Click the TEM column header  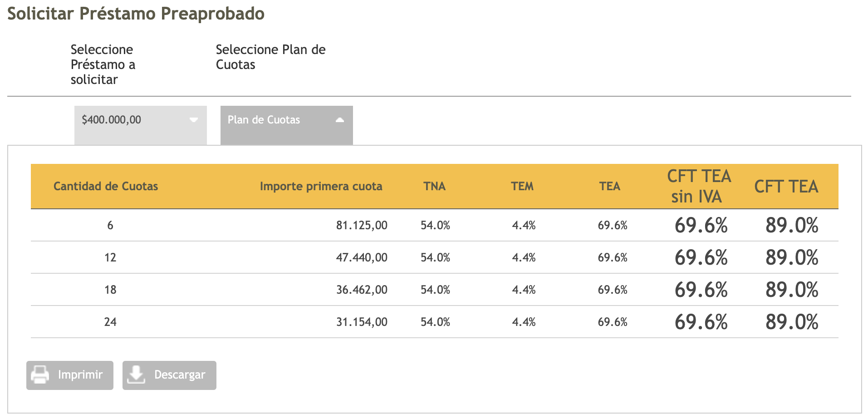522,187
